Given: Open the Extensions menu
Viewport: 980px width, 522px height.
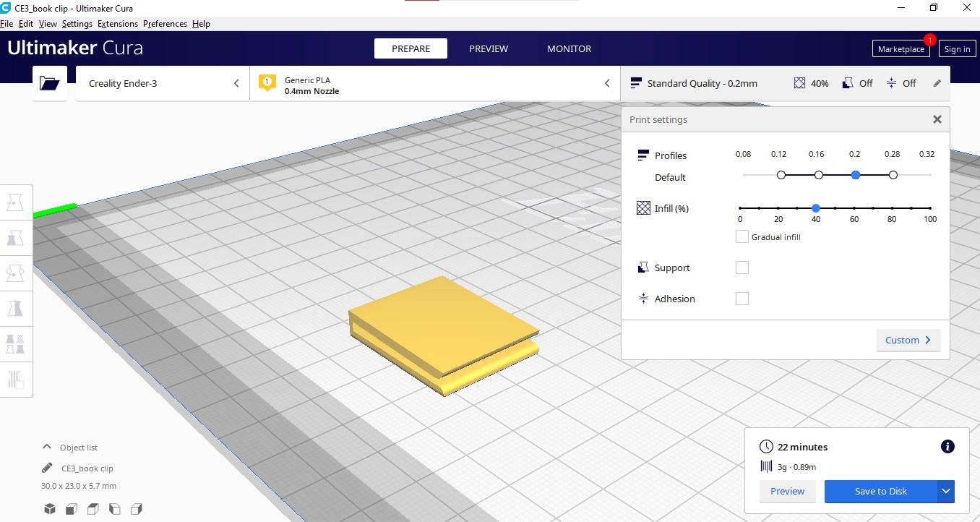Looking at the screenshot, I should 118,24.
